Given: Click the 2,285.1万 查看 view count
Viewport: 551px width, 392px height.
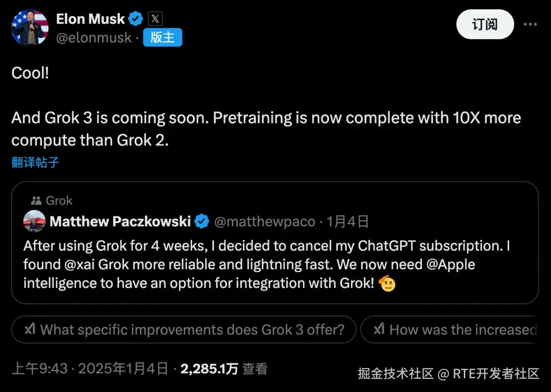Looking at the screenshot, I should pyautogui.click(x=222, y=369).
